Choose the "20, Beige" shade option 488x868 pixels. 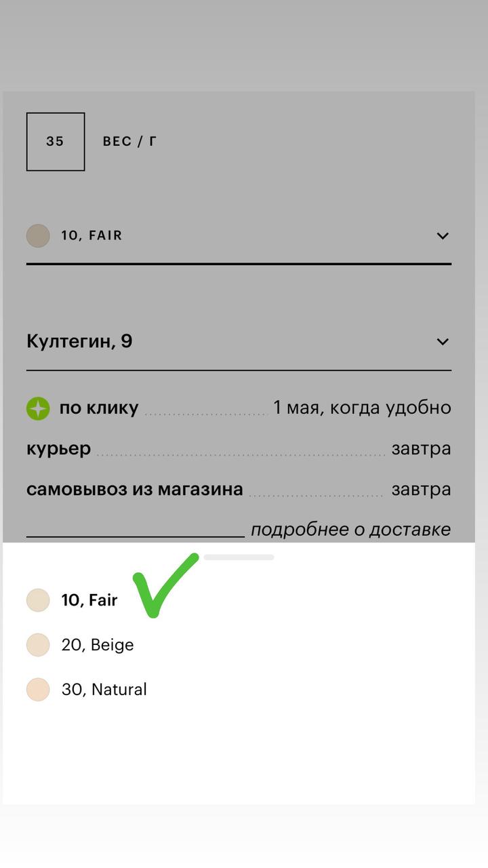(x=98, y=645)
